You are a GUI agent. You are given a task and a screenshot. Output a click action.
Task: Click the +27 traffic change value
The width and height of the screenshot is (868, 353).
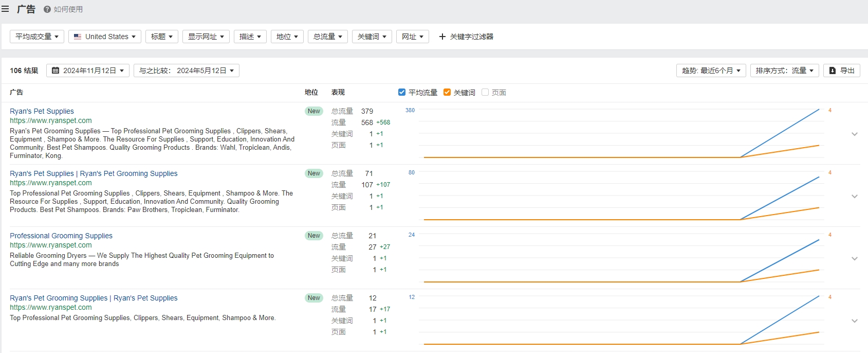click(385, 247)
